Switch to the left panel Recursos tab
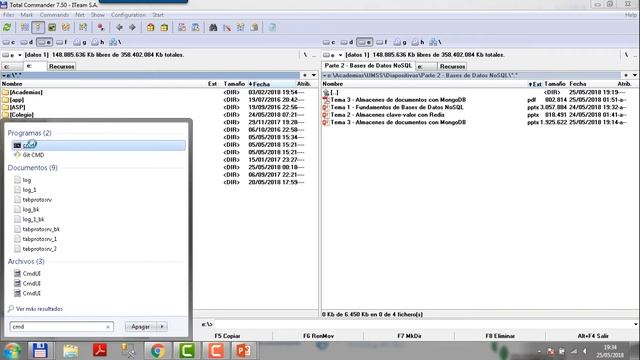The width and height of the screenshot is (640, 360). pos(62,66)
